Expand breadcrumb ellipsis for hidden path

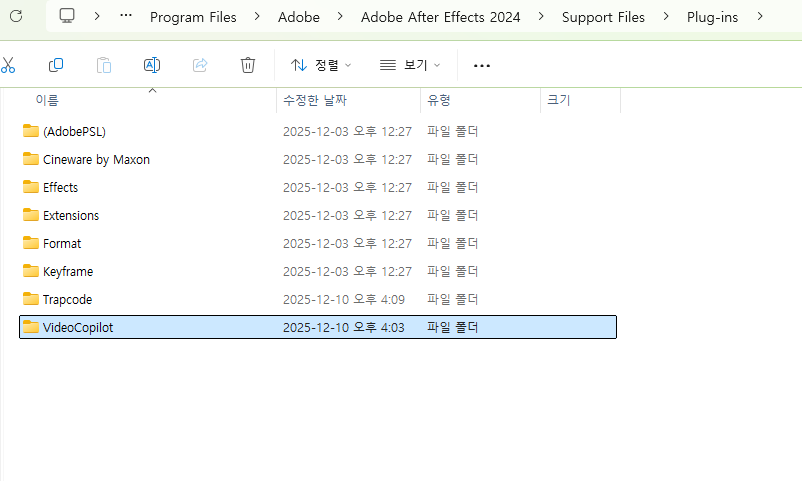pyautogui.click(x=125, y=16)
